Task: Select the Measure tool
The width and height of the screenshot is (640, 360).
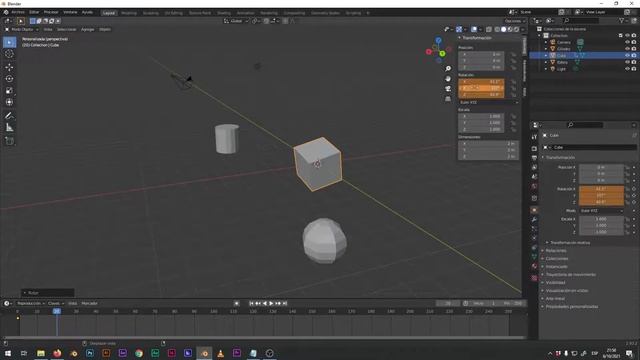Action: pyautogui.click(x=9, y=128)
